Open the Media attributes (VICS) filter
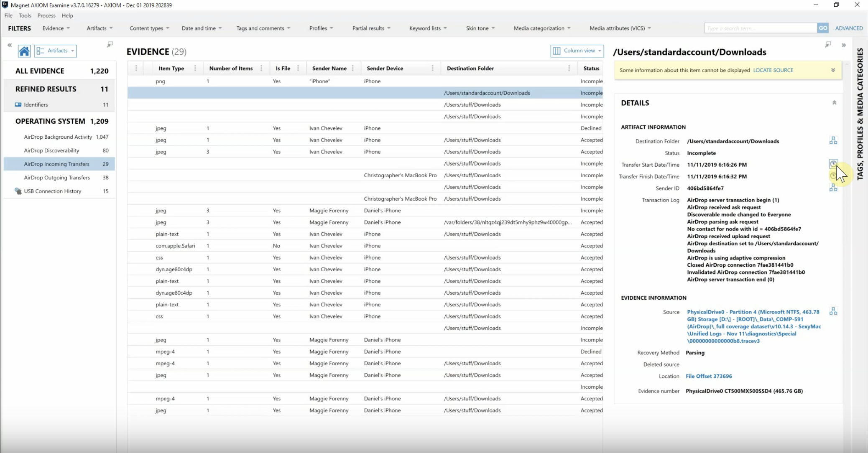This screenshot has width=868, height=453. coord(620,28)
